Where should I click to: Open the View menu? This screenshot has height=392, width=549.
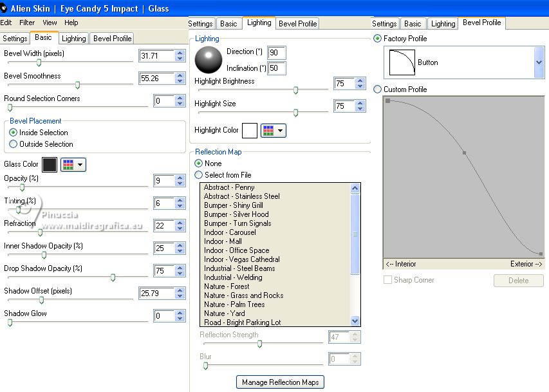click(50, 23)
